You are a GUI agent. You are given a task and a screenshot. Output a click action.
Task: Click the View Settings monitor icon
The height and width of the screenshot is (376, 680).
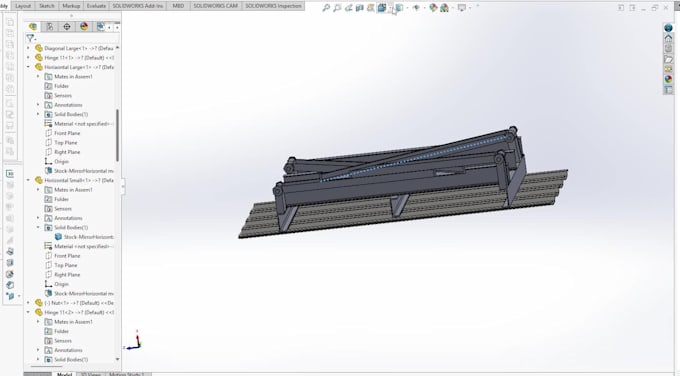pos(462,8)
